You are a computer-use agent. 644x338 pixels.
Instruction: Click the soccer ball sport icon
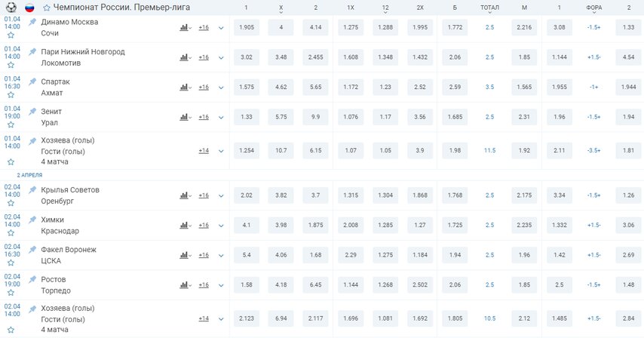coord(11,8)
